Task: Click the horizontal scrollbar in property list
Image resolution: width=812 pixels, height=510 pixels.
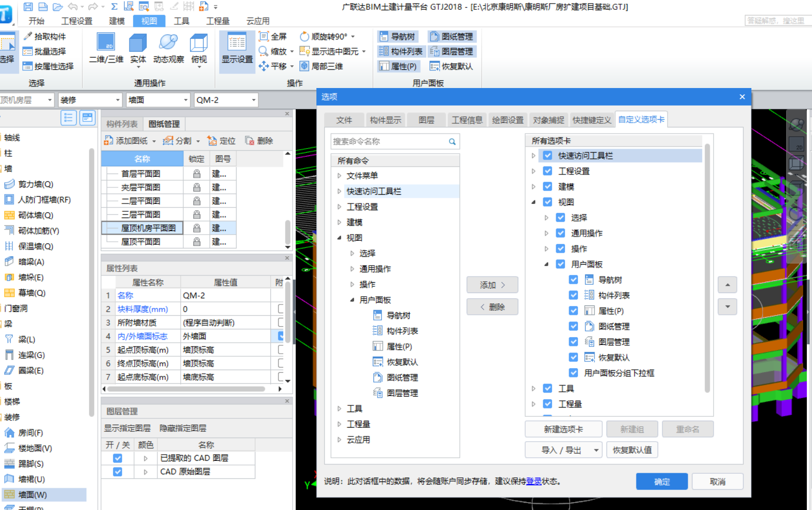Action: (186, 389)
